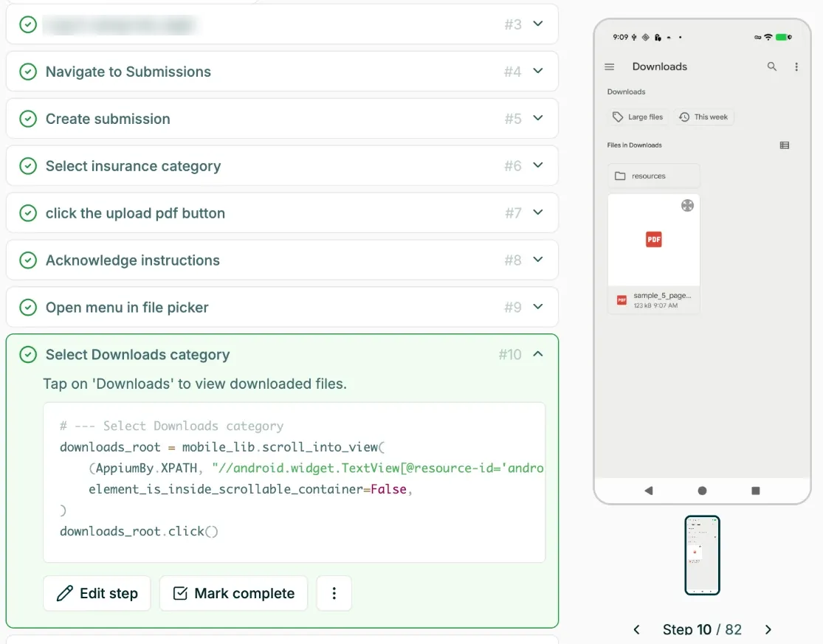Click check icon of Acknowledge instructions
The width and height of the screenshot is (823, 644).
click(28, 260)
